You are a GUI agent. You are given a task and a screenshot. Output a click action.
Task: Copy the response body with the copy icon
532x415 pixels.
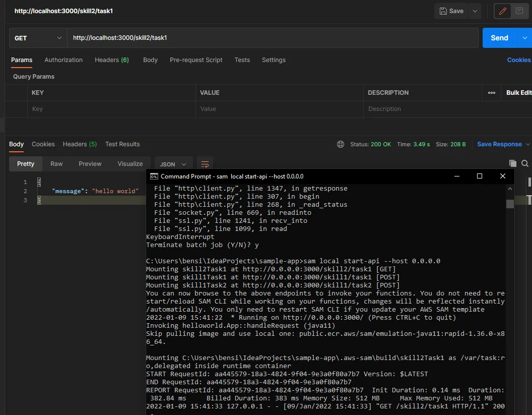(513, 163)
